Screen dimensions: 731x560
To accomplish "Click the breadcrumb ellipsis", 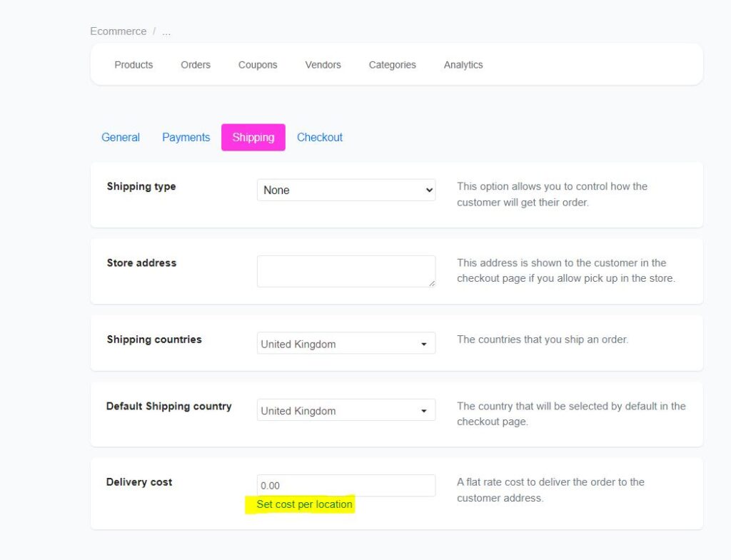I will (x=166, y=32).
